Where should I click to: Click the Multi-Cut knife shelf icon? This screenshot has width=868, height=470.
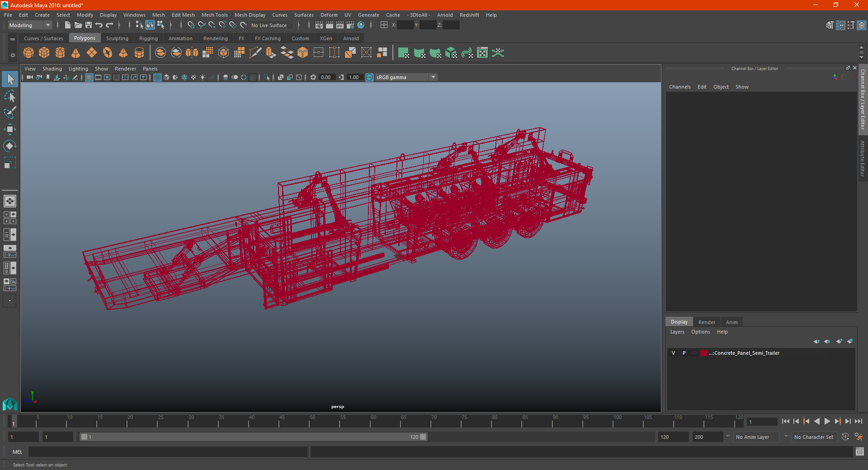(x=255, y=53)
